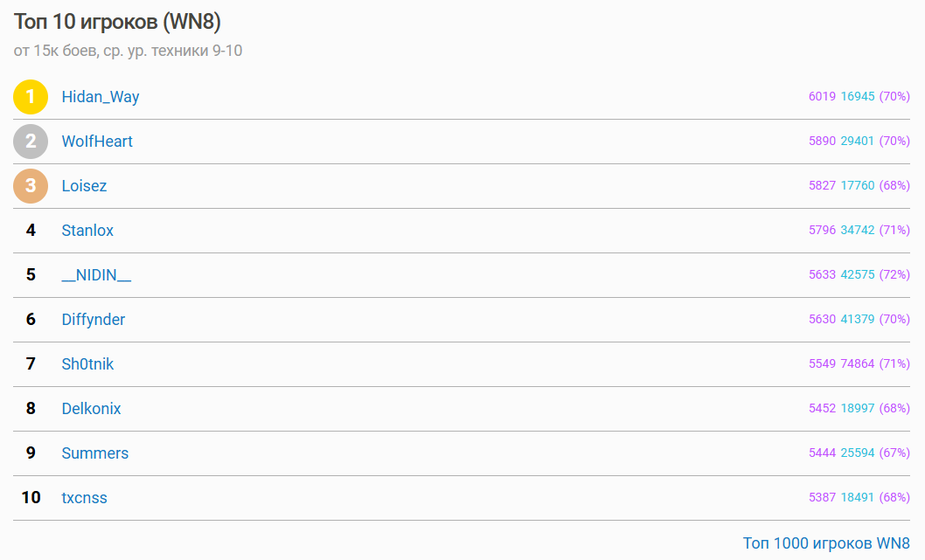Image resolution: width=925 pixels, height=560 pixels.
Task: Click the bronze rank 3 badge
Action: pyautogui.click(x=31, y=186)
